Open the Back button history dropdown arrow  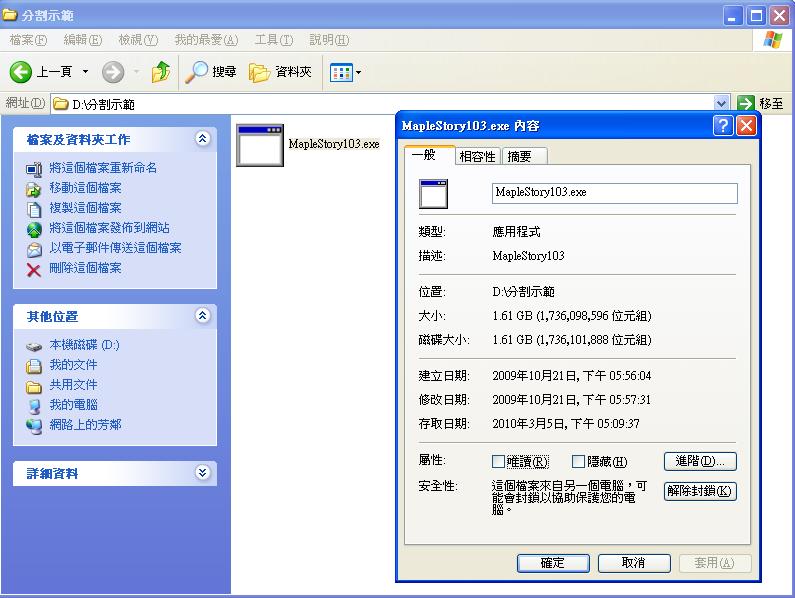click(85, 72)
